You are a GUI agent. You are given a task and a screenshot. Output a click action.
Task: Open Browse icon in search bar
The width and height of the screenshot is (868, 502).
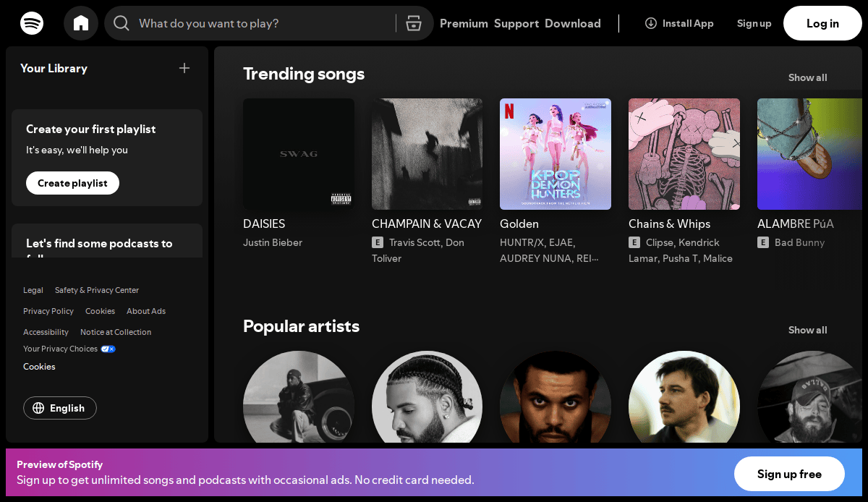414,23
